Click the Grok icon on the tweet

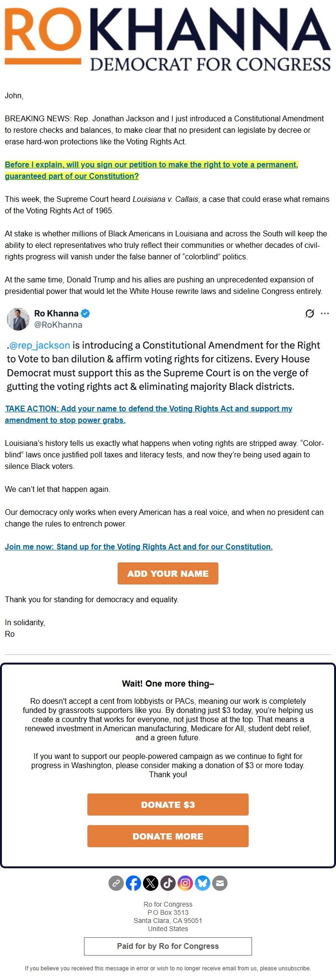[x=310, y=314]
